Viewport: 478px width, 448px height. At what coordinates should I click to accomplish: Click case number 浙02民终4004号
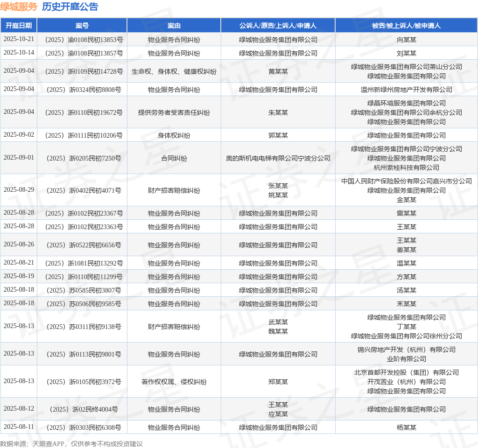(84, 409)
